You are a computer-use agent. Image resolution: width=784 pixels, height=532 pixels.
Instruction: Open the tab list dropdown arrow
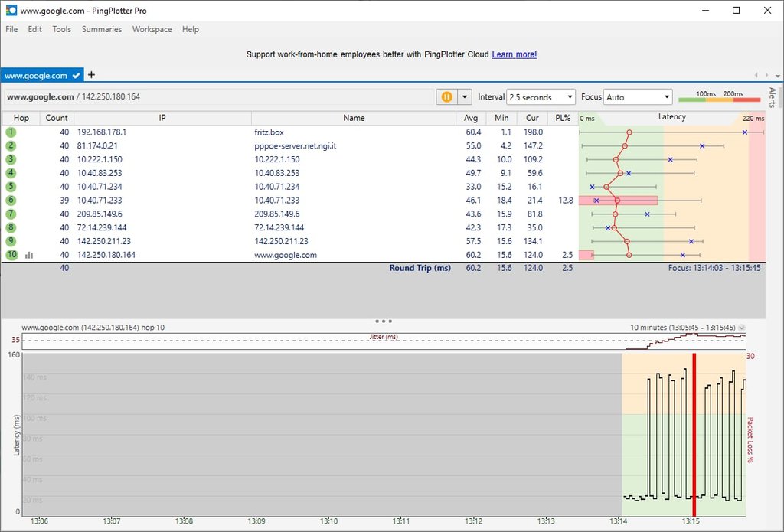778,76
